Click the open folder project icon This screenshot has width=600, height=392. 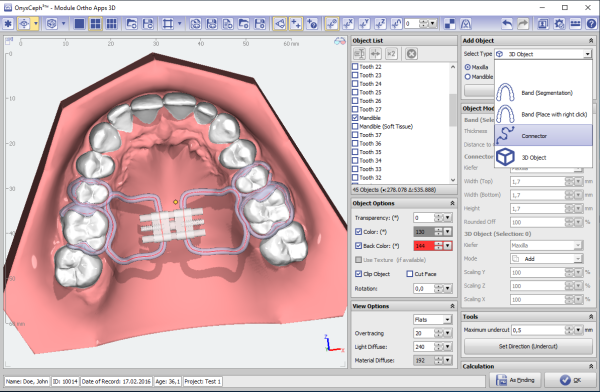(131, 24)
